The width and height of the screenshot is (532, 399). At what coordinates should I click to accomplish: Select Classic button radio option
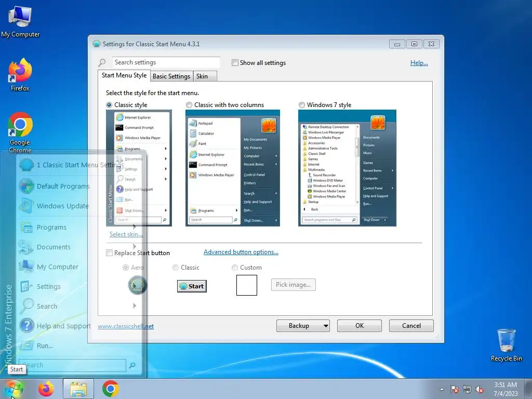coord(176,268)
